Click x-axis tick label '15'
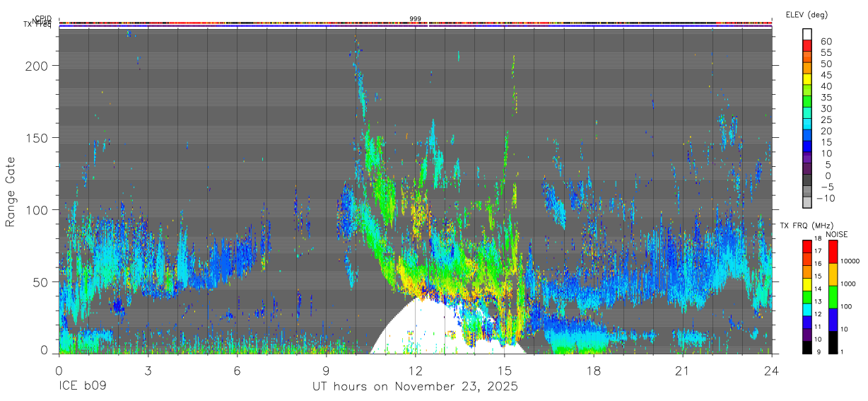 pos(505,371)
